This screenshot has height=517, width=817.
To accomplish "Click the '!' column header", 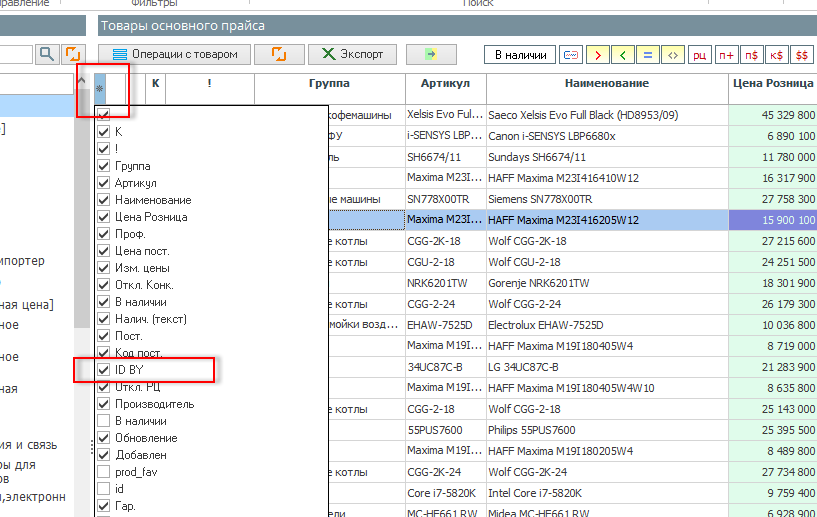I will 209,89.
